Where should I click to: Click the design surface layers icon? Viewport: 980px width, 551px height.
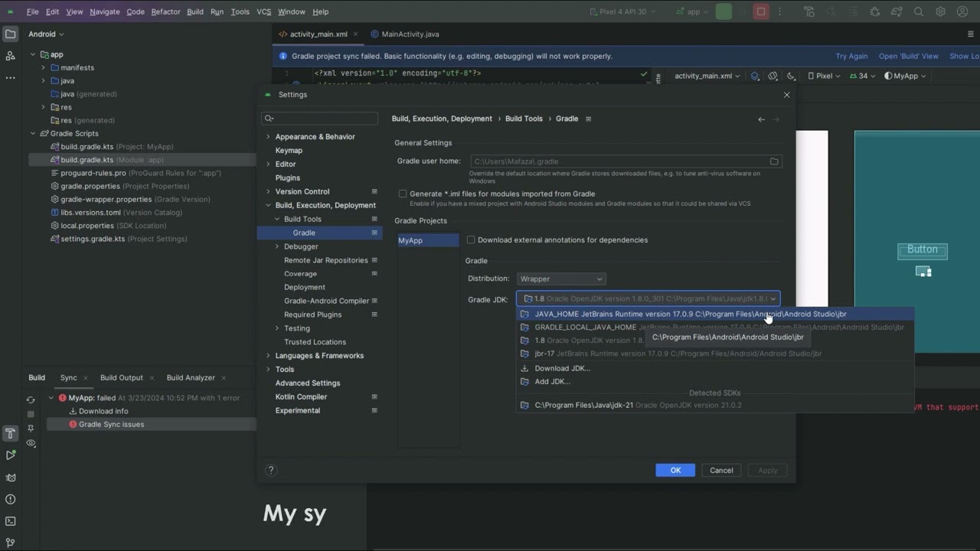pos(756,76)
